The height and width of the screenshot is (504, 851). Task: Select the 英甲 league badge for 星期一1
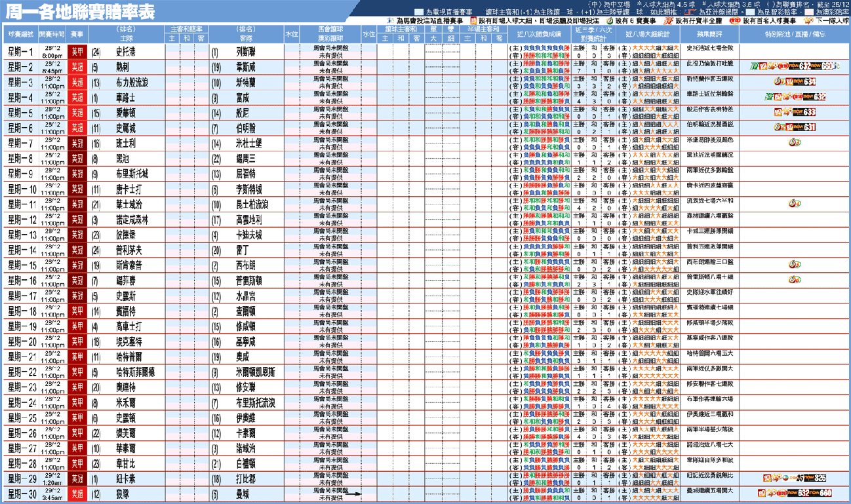(x=77, y=51)
